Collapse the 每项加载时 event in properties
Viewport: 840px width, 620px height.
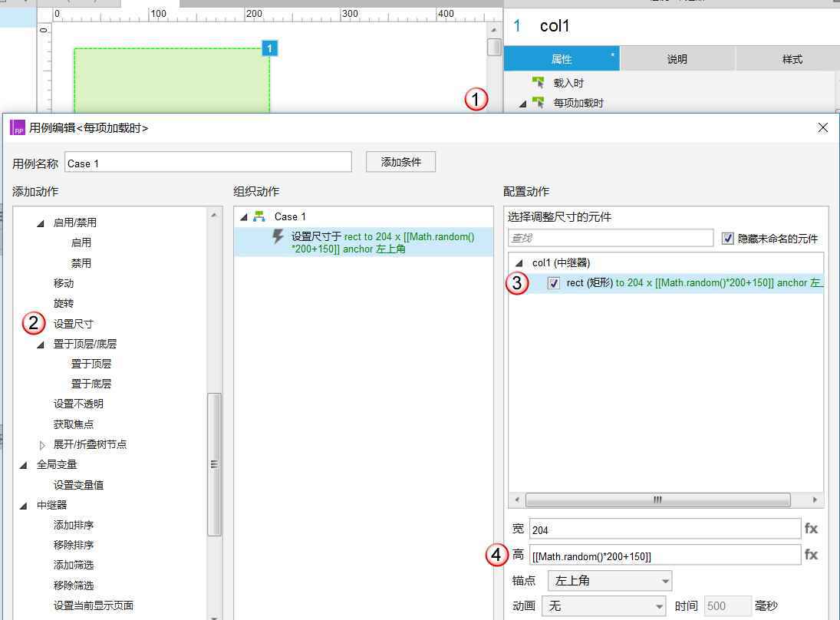(x=522, y=104)
